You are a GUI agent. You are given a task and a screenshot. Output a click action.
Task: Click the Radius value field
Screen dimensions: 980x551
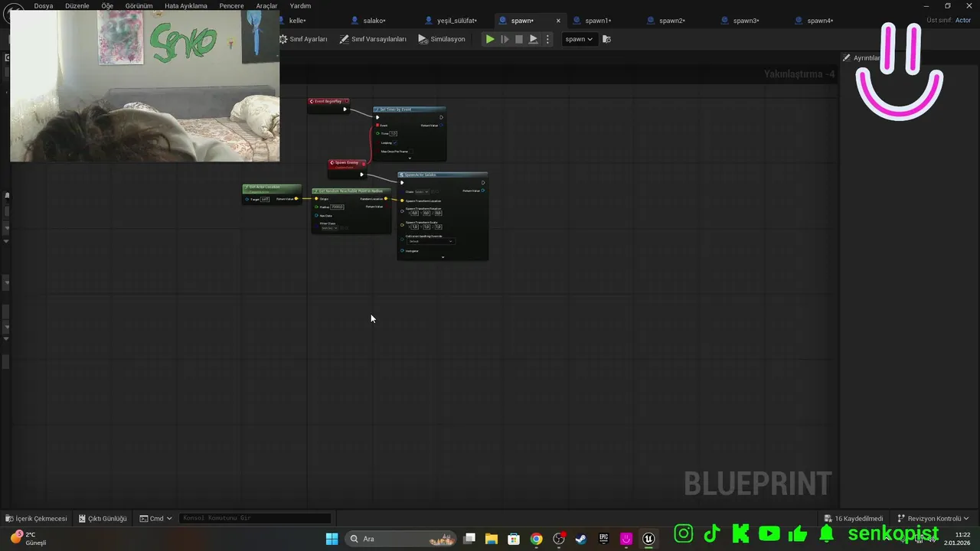337,207
